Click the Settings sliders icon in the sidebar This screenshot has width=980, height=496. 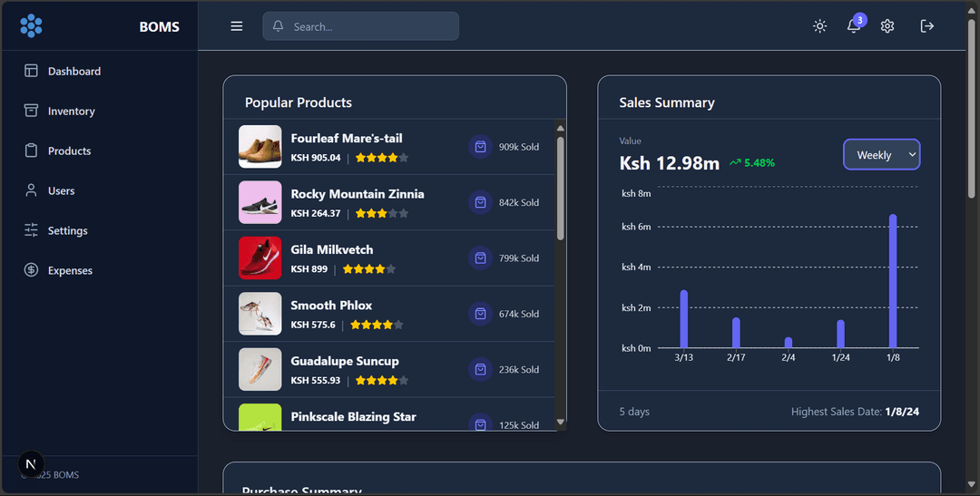(x=31, y=230)
